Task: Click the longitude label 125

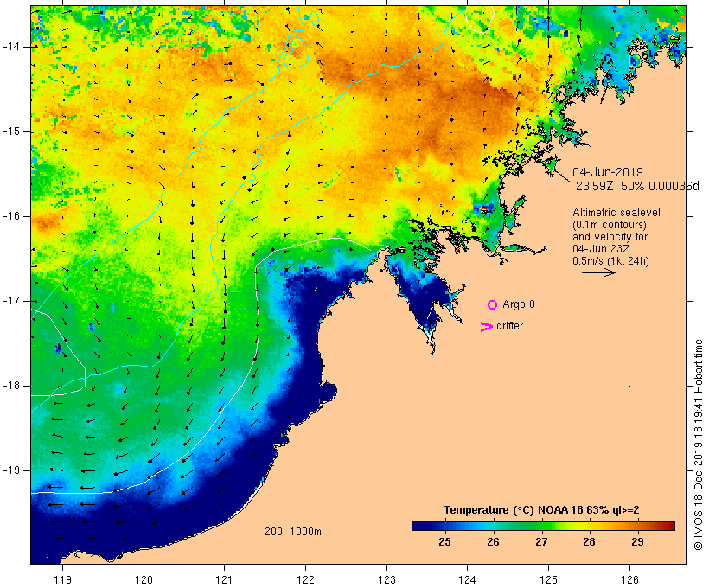Action: point(548,579)
